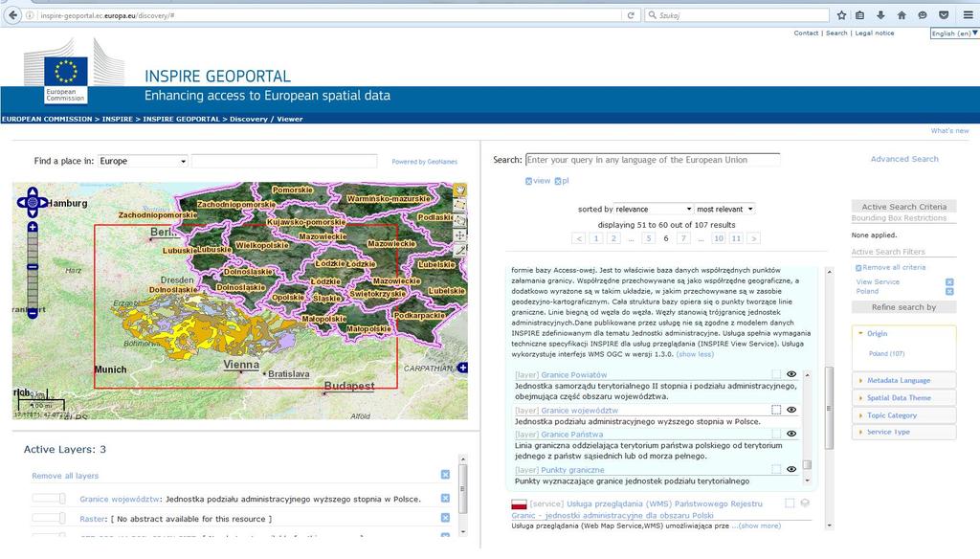Click 'show less' on the result description
980x559 pixels.
click(695, 354)
